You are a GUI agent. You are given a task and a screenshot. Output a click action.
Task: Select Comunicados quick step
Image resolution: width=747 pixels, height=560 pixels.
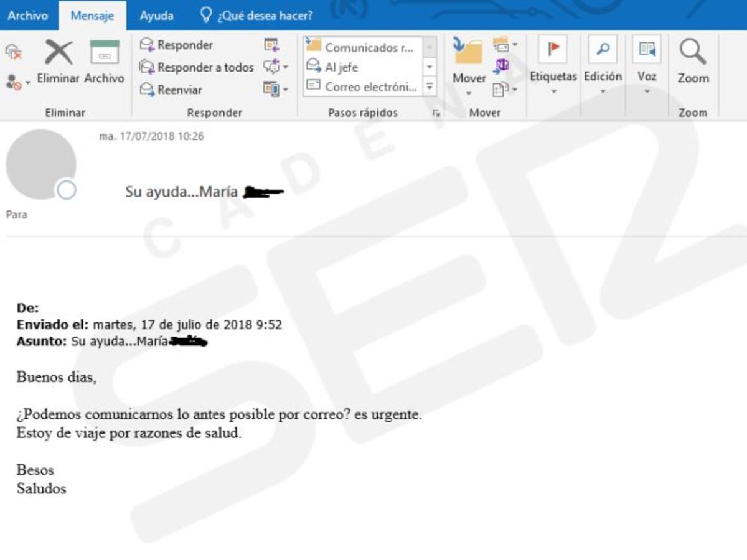[x=361, y=47]
